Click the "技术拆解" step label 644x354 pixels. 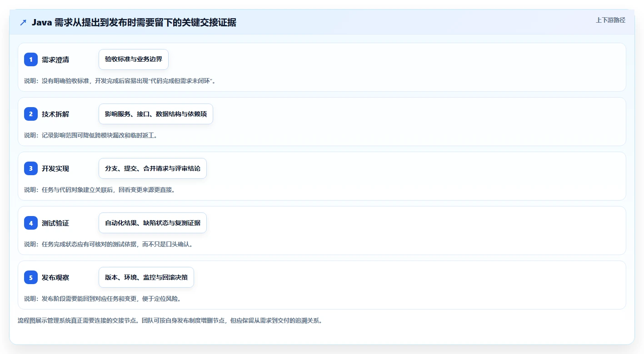tap(55, 114)
